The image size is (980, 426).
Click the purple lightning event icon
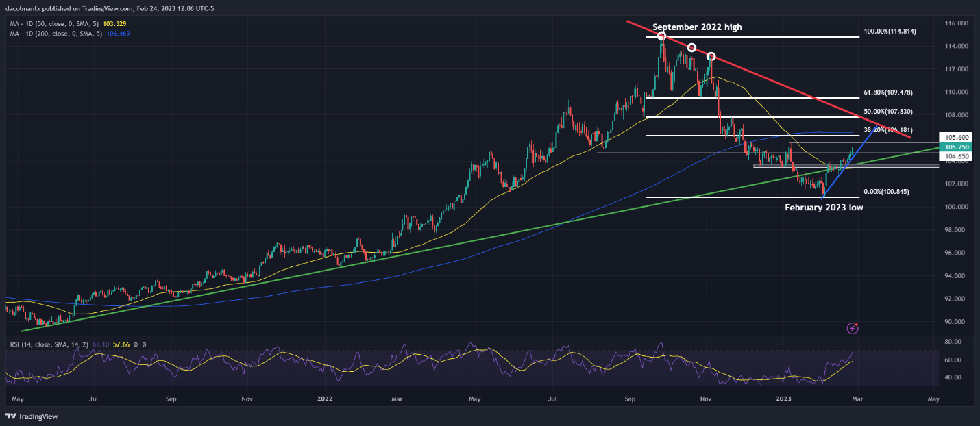pyautogui.click(x=853, y=329)
